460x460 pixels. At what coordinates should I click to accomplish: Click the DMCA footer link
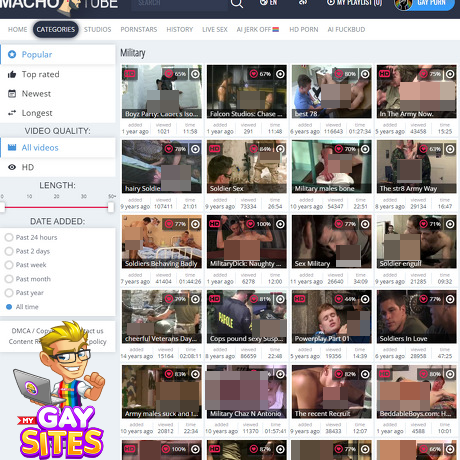coord(21,331)
